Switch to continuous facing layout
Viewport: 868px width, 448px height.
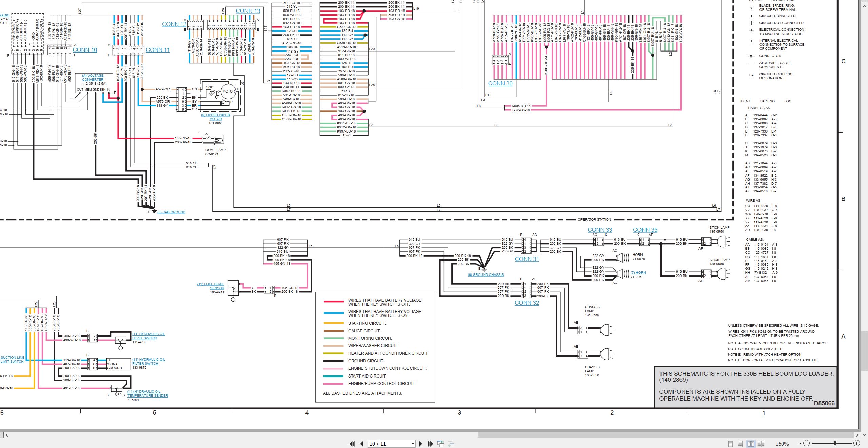pyautogui.click(x=761, y=444)
